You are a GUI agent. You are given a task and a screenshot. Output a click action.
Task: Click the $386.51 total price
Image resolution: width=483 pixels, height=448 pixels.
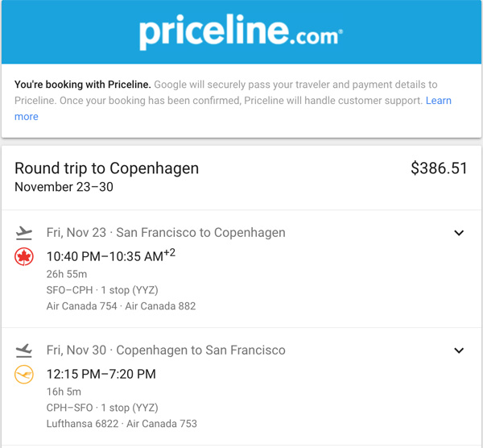439,168
